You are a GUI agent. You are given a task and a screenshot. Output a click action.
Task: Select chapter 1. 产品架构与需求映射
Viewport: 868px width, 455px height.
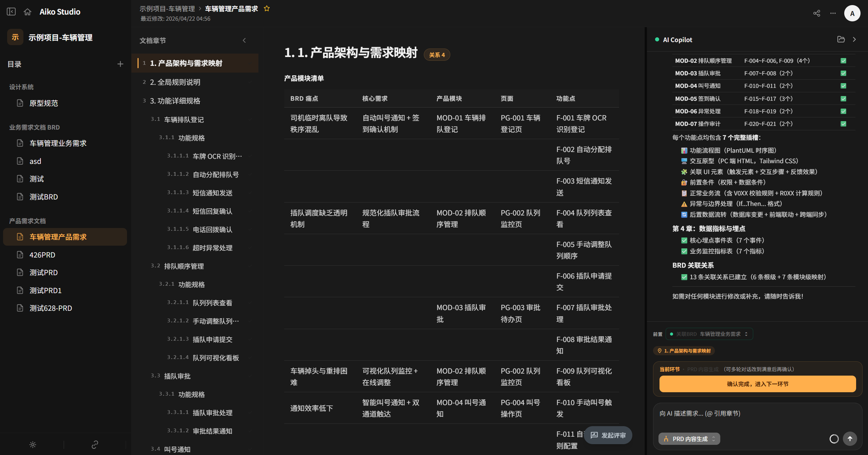point(195,63)
